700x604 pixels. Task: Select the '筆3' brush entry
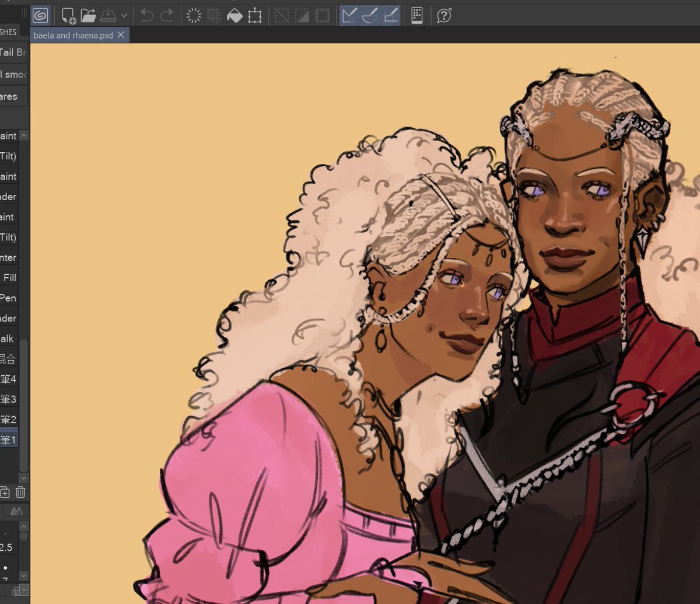click(x=9, y=399)
